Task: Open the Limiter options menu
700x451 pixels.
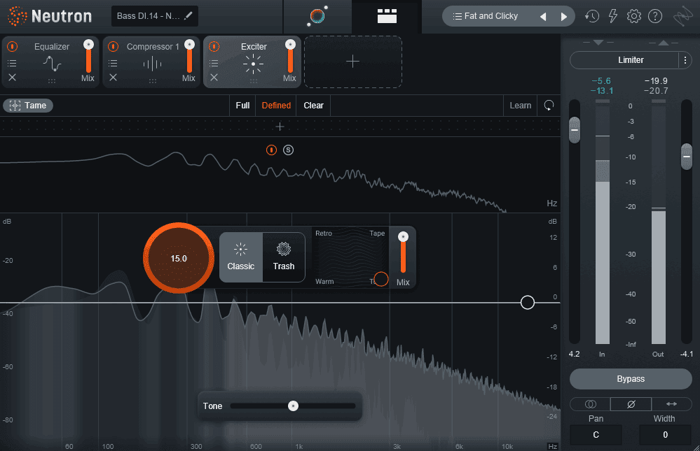Action: (685, 60)
